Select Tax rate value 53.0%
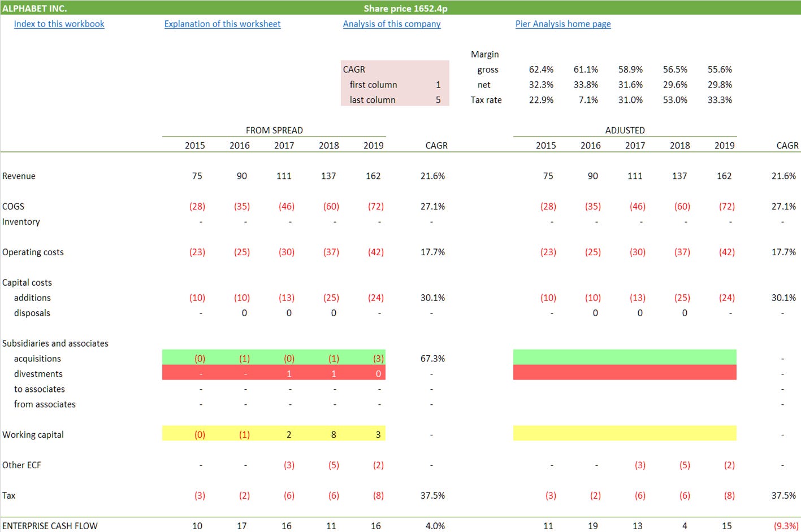Screen dimensions: 801x532 click(675, 100)
